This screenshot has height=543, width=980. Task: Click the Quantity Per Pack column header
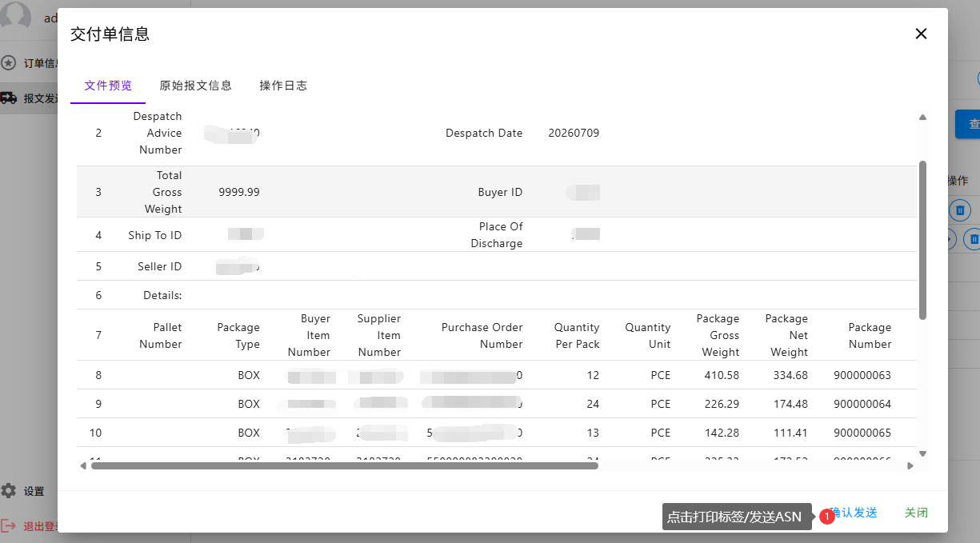point(577,335)
